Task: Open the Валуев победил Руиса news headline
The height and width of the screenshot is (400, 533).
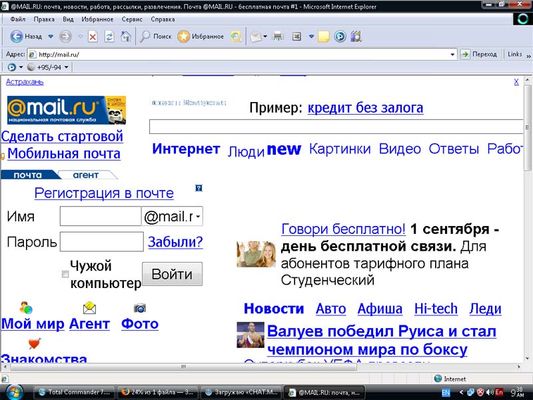Action: pos(381,340)
